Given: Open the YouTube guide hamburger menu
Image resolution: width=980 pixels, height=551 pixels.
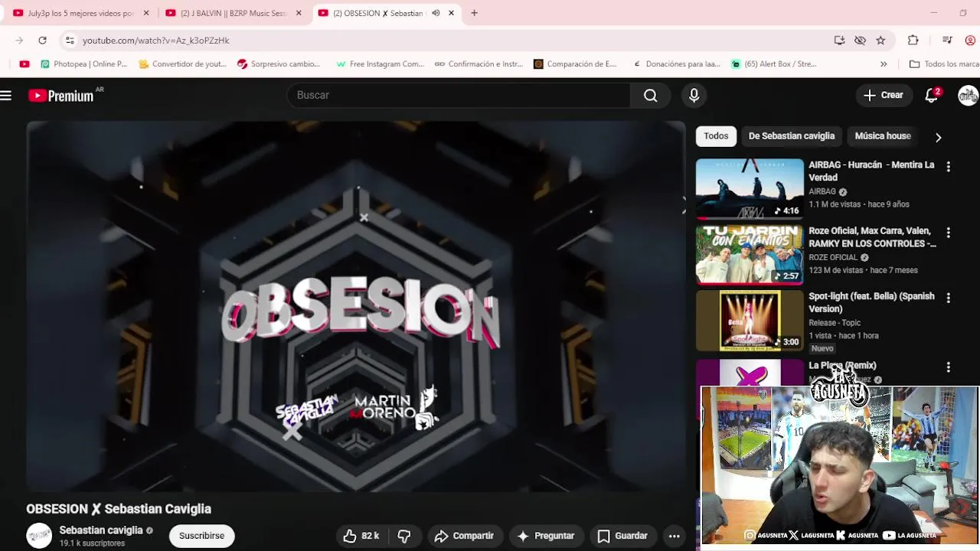Looking at the screenshot, I should [6, 96].
